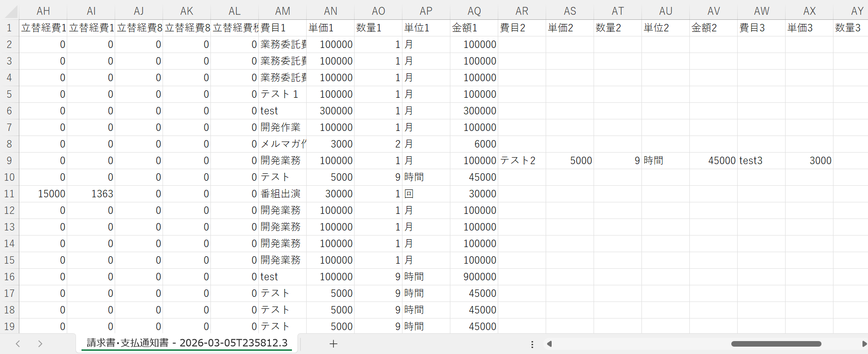Image resolution: width=868 pixels, height=354 pixels.
Task: Select column AW header
Action: (762, 11)
